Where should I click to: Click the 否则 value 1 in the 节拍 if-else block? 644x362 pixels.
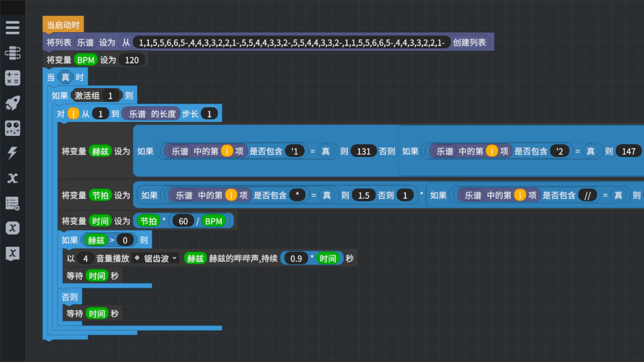[x=405, y=195]
